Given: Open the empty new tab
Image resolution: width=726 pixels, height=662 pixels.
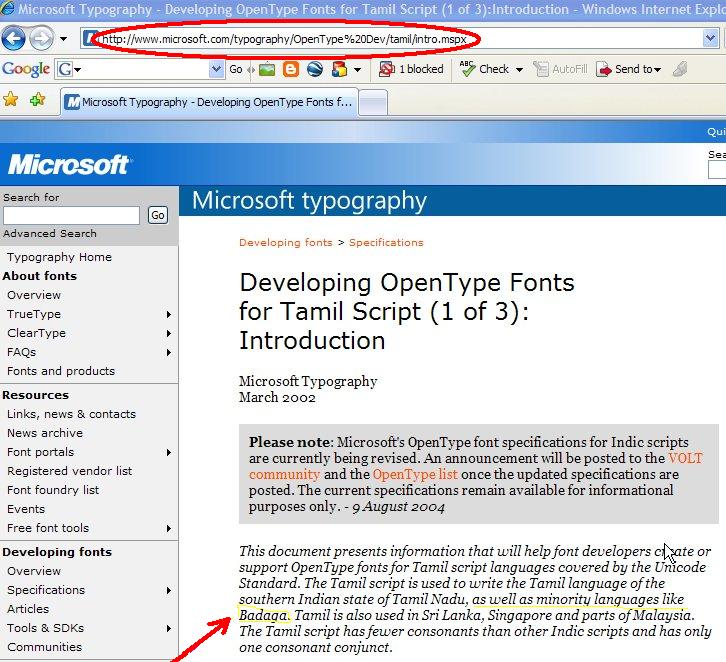Looking at the screenshot, I should coord(372,102).
